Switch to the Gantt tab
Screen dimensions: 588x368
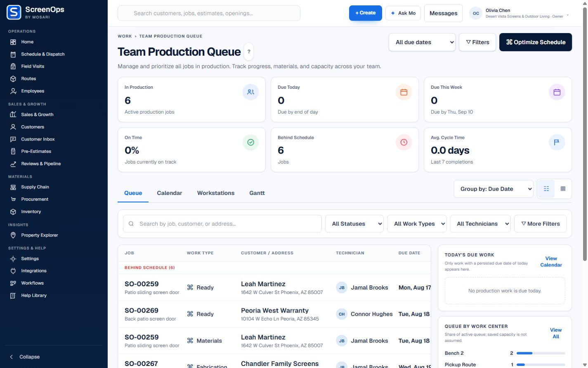(x=257, y=193)
